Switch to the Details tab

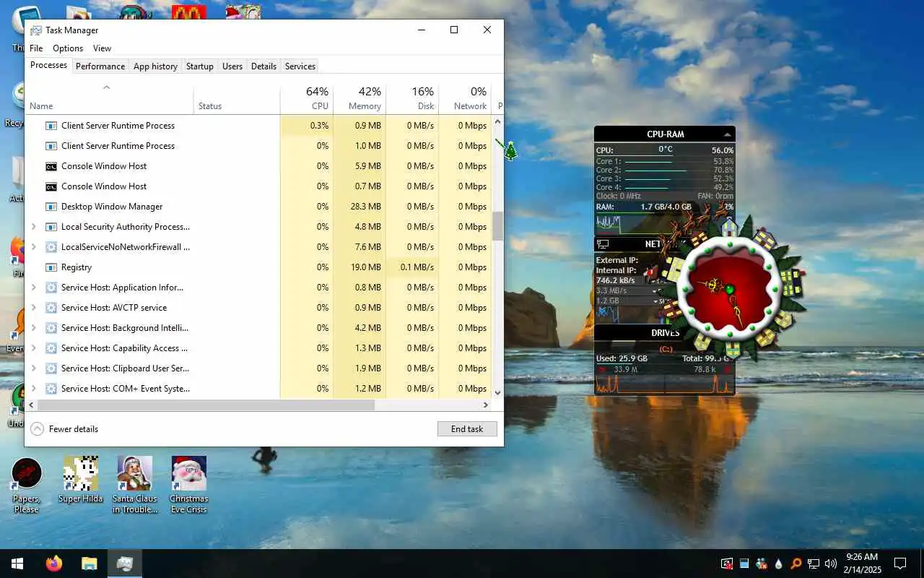click(263, 66)
